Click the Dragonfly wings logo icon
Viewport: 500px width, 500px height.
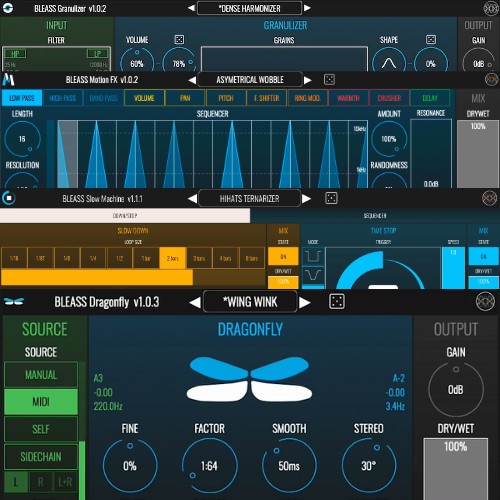click(14, 302)
